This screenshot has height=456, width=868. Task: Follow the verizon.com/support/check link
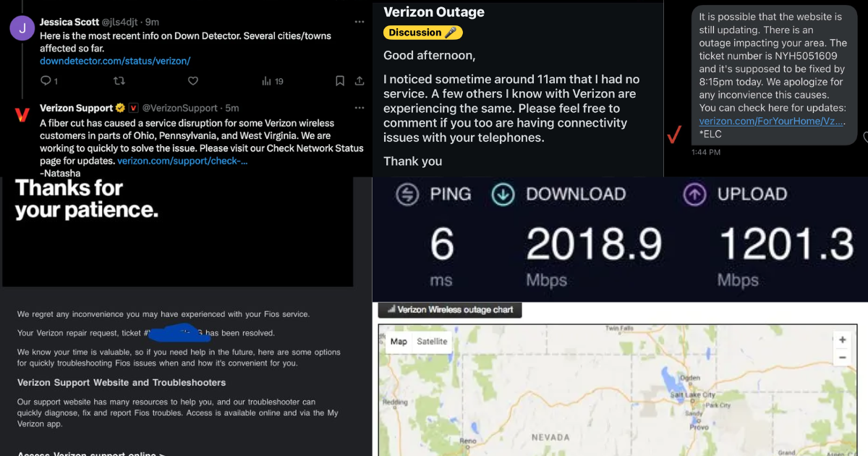[182, 161]
